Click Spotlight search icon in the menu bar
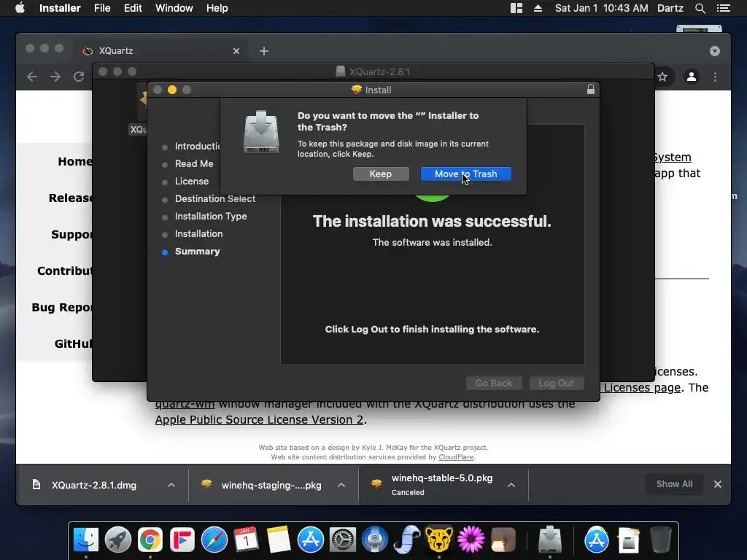Image resolution: width=747 pixels, height=560 pixels. click(x=700, y=8)
